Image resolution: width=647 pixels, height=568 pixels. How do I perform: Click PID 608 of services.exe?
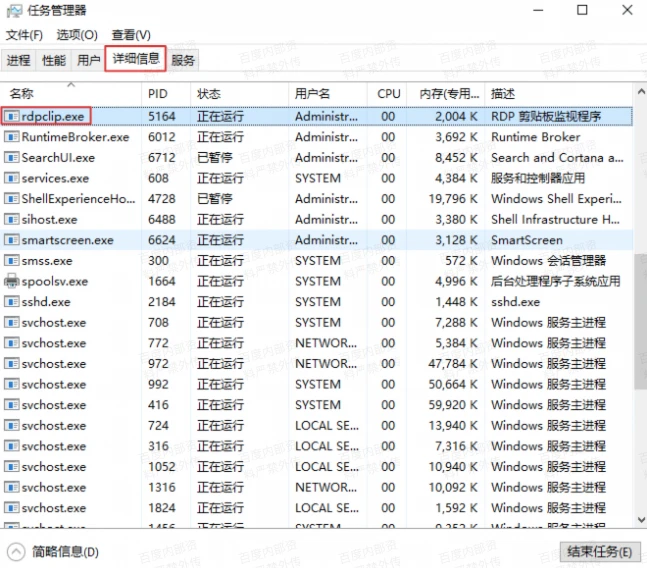(x=158, y=178)
